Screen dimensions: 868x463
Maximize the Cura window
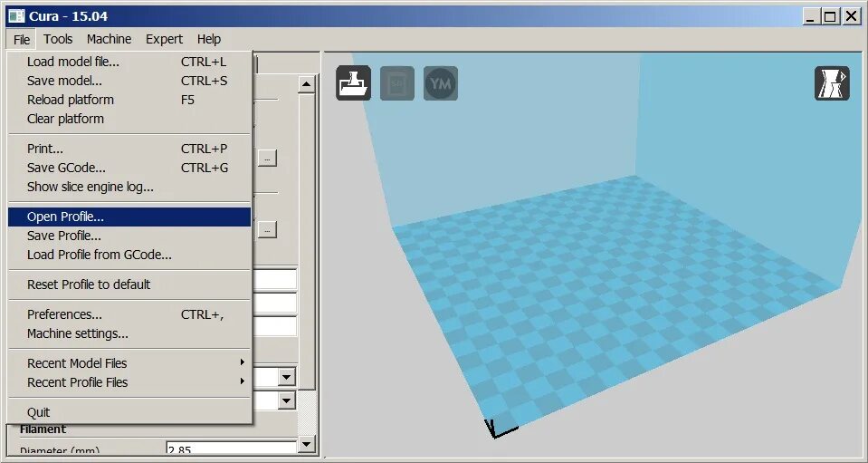point(830,16)
